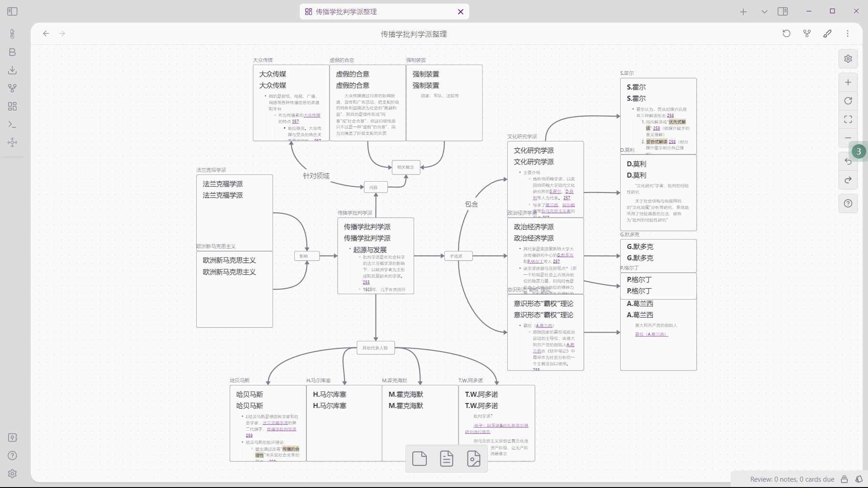Select the 传播学批判学派整理 tab
The width and height of the screenshot is (868, 488).
[346, 12]
